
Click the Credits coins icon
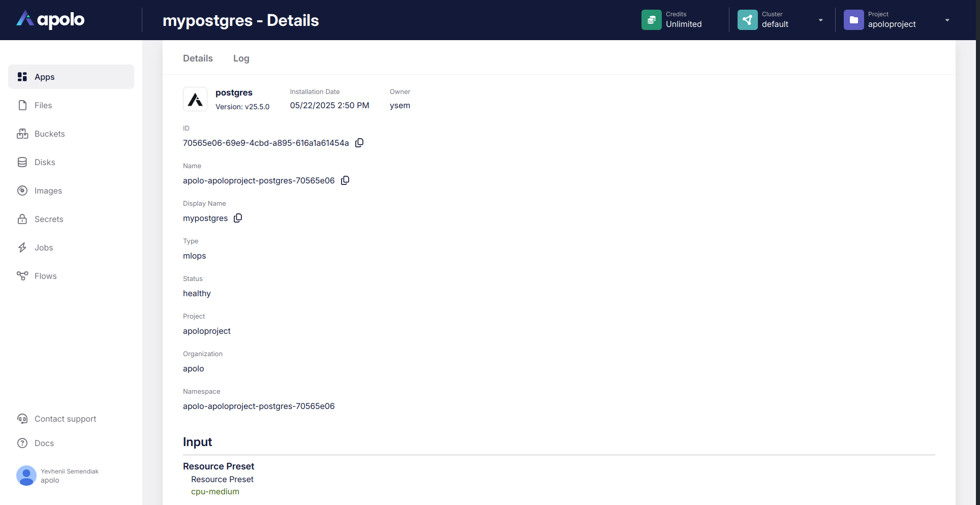pyautogui.click(x=651, y=20)
